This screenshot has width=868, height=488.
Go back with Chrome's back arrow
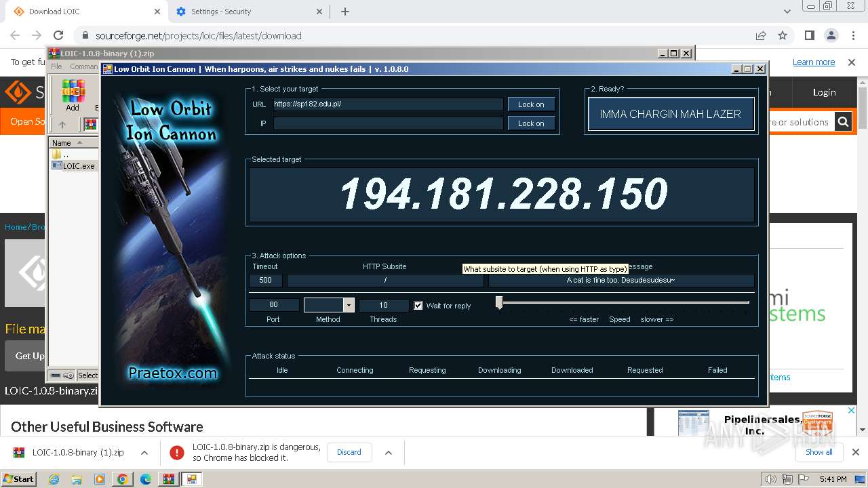(15, 35)
